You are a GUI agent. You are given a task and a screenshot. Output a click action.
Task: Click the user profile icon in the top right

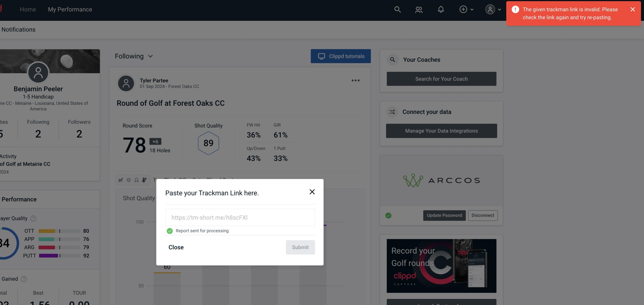490,9
